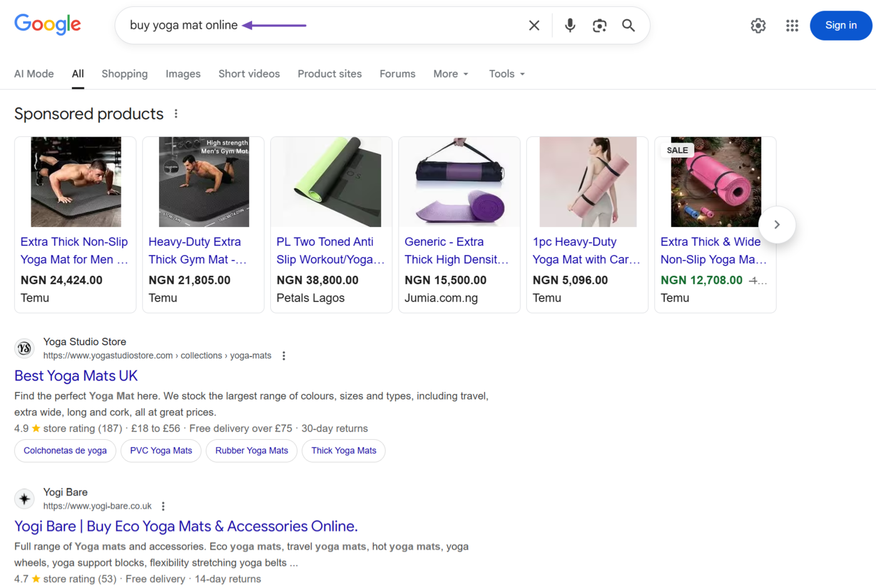Click the Yoga Studio Store site favicon

point(24,348)
